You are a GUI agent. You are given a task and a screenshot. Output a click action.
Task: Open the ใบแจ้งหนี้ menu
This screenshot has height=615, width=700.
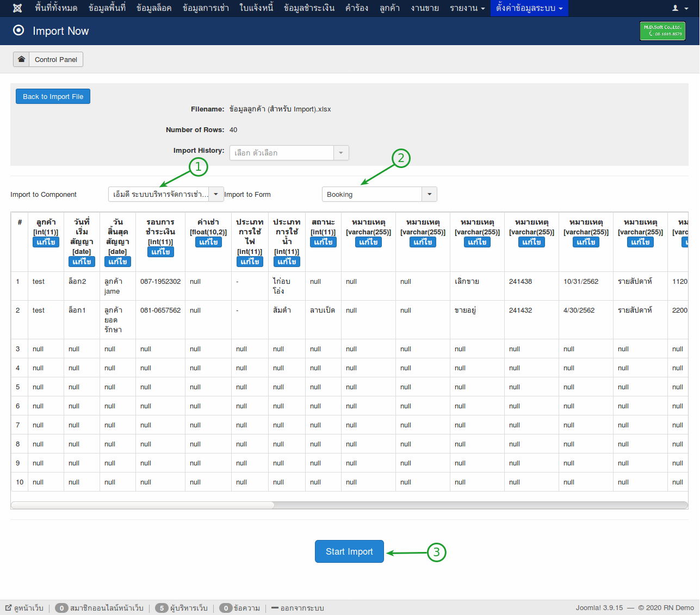pos(256,8)
